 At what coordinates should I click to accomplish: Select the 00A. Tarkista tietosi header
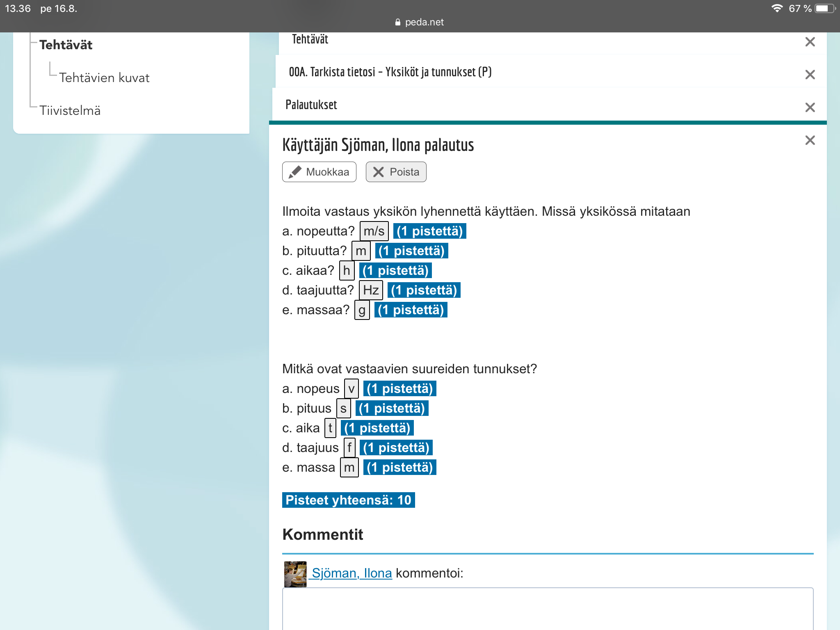390,72
